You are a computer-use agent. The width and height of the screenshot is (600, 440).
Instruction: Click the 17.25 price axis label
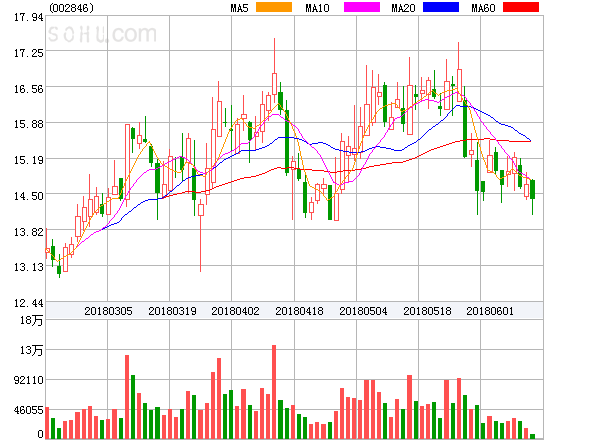[29, 53]
